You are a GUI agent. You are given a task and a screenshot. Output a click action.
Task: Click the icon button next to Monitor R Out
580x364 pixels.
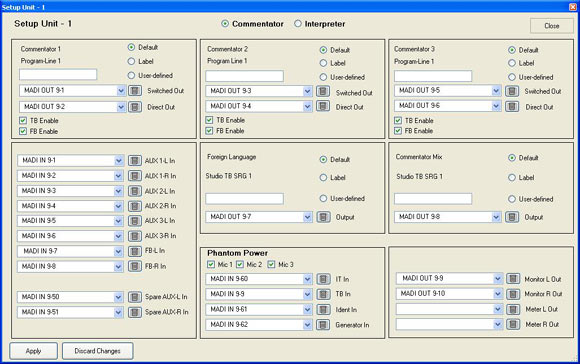click(x=513, y=294)
